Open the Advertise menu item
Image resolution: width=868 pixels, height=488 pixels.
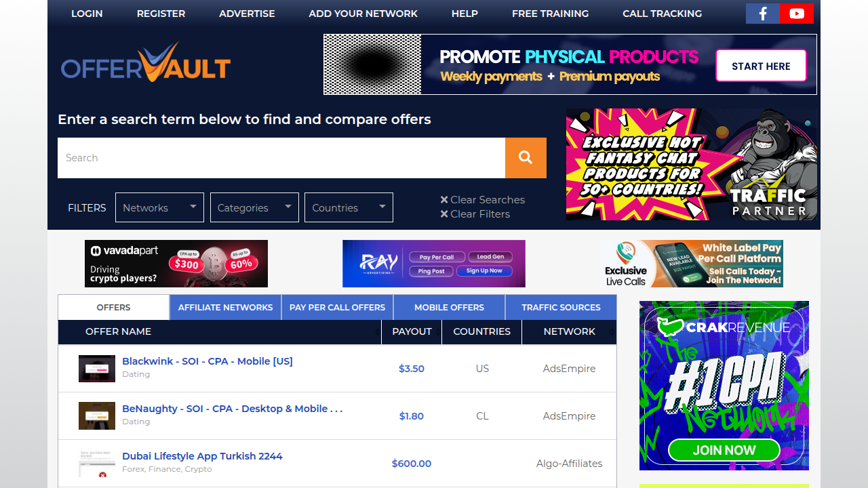(247, 14)
